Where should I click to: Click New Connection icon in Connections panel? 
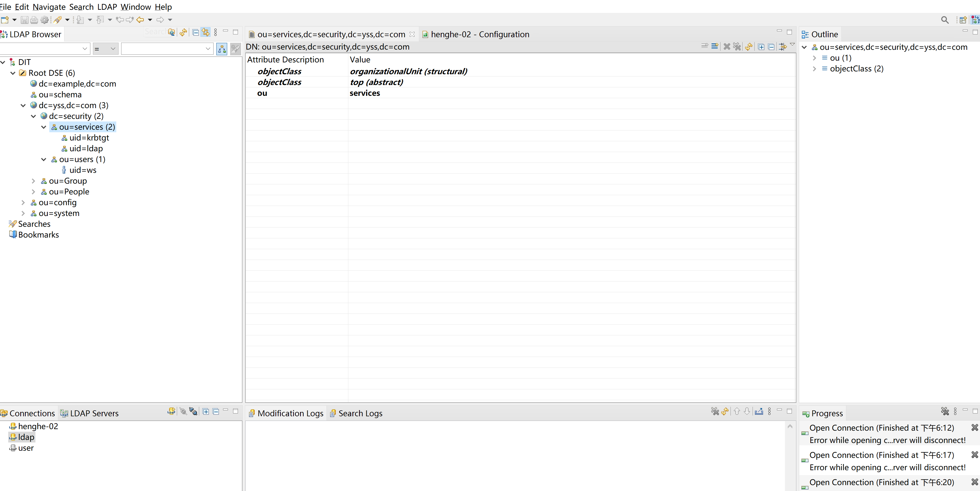[171, 411]
